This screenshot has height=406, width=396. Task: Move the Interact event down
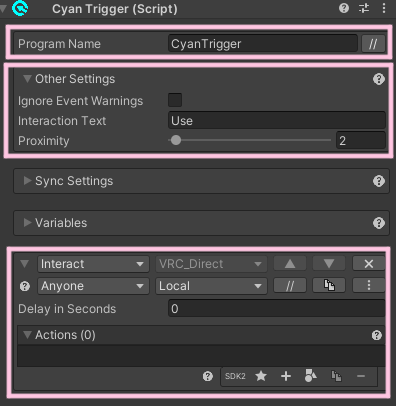click(x=329, y=264)
